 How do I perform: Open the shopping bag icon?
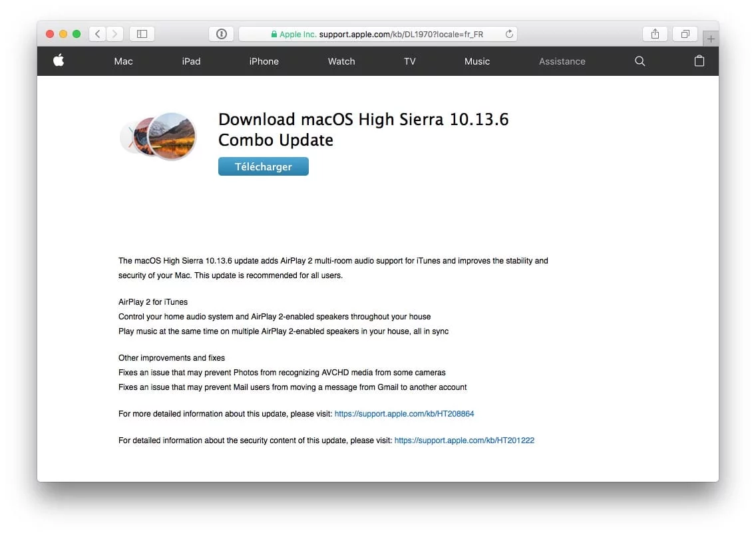click(699, 61)
